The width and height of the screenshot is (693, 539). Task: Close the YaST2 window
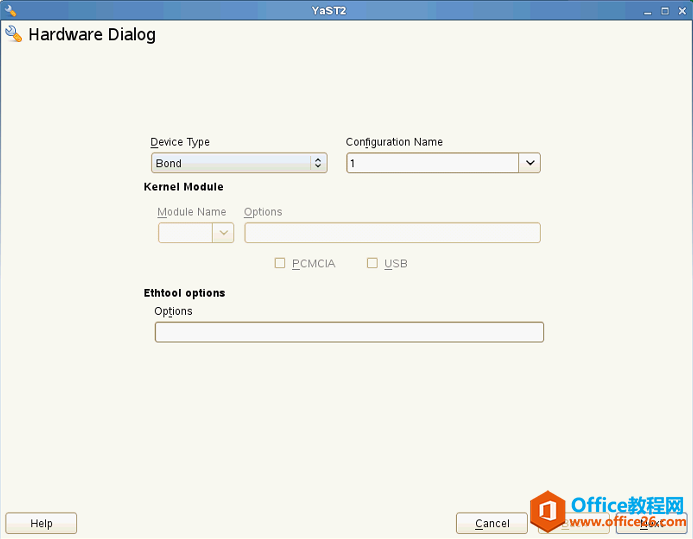click(x=682, y=11)
